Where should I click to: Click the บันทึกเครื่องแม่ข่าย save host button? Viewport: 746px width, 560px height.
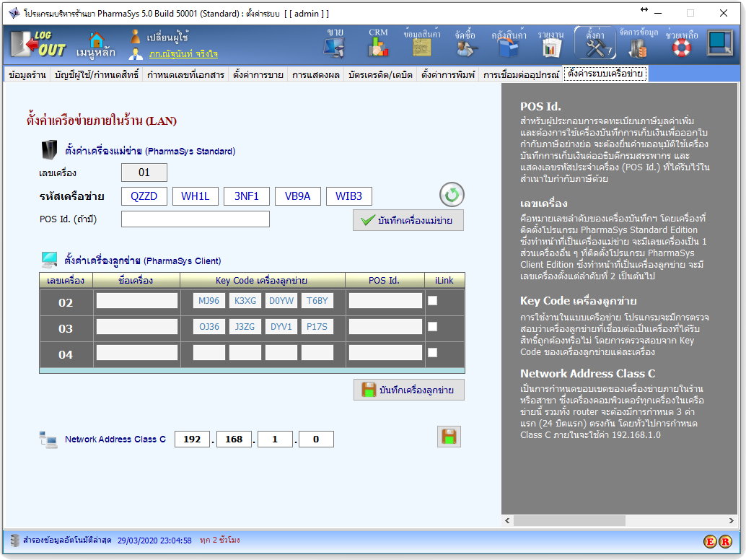pos(408,220)
